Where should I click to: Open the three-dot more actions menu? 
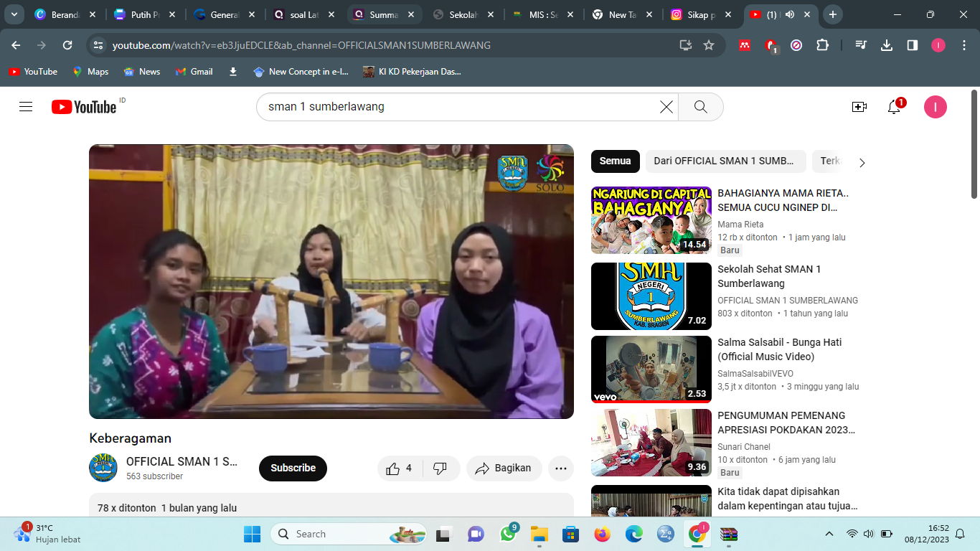coord(561,468)
